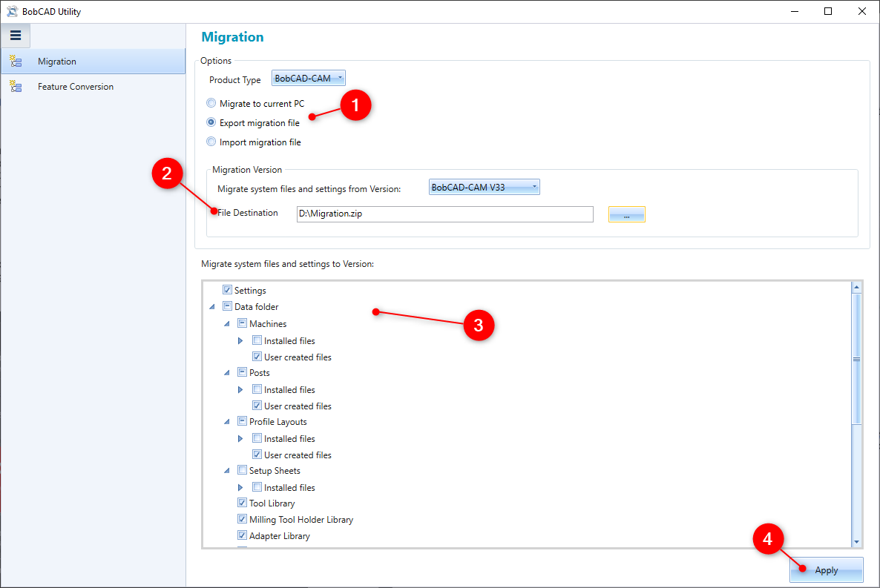Open the hamburger menu in the sidebar
The width and height of the screenshot is (880, 588).
pos(16,36)
